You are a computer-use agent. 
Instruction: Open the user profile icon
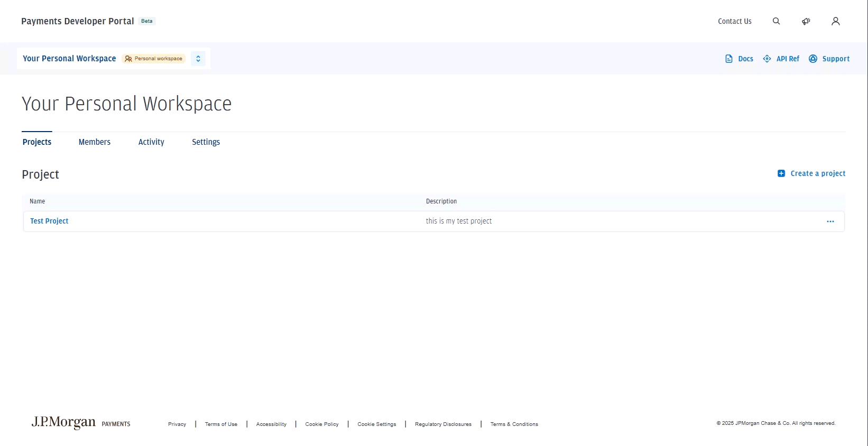[x=835, y=21]
